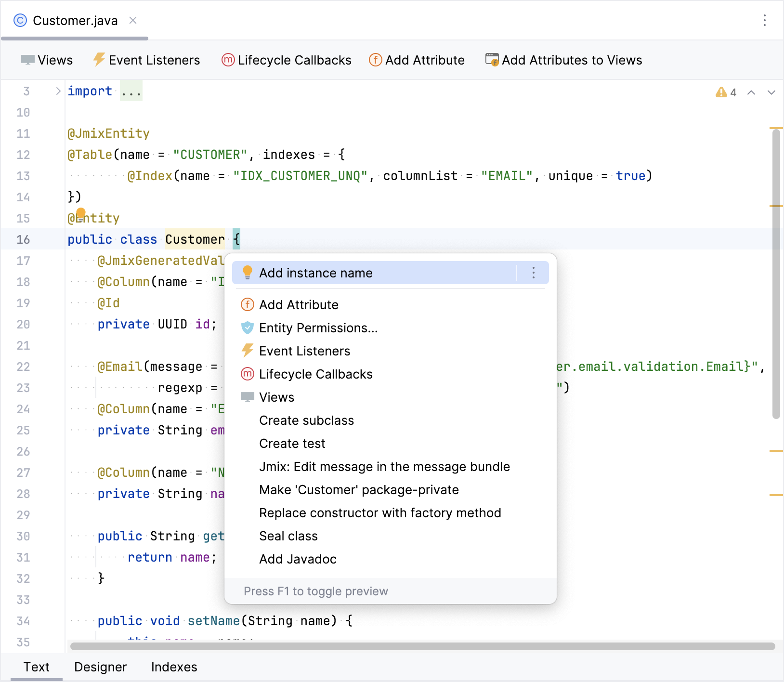
Task: Switch to the Indexes tab
Action: [174, 667]
